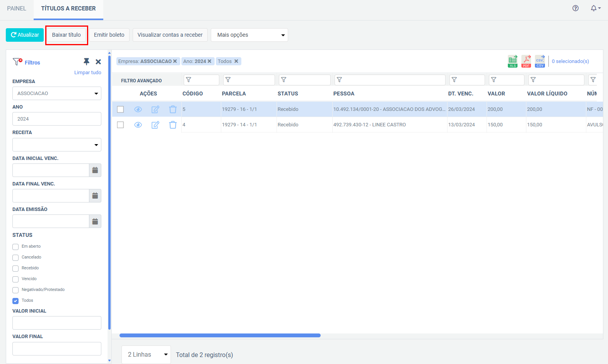608x364 pixels.
Task: Edit título código 5
Action: pos(155,109)
